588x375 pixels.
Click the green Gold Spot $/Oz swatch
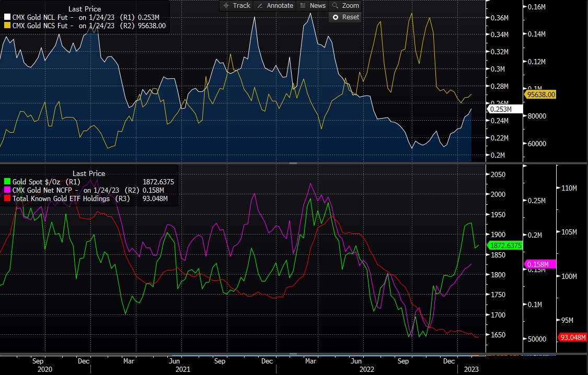(x=7, y=182)
